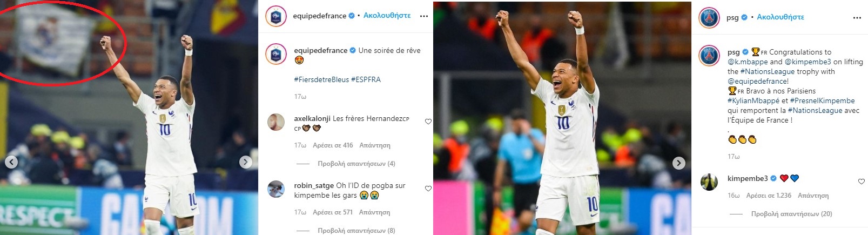This screenshot has height=235, width=868.
Task: Expand the 20 replies under kimpembe3's comment
Action: tap(791, 214)
